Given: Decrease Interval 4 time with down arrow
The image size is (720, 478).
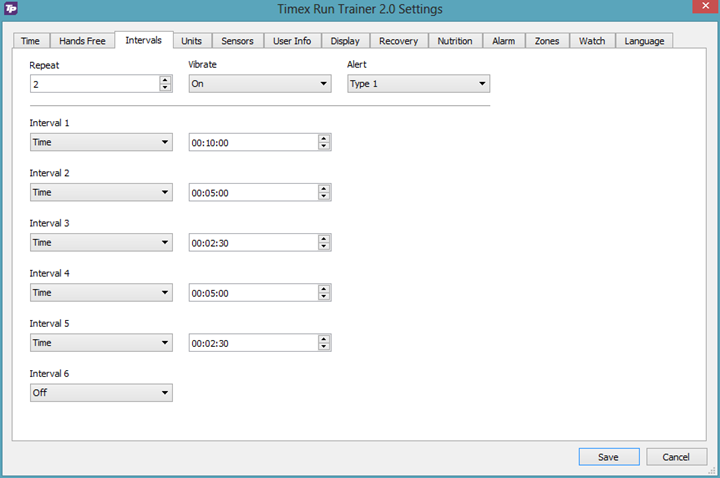Looking at the screenshot, I should pyautogui.click(x=324, y=296).
